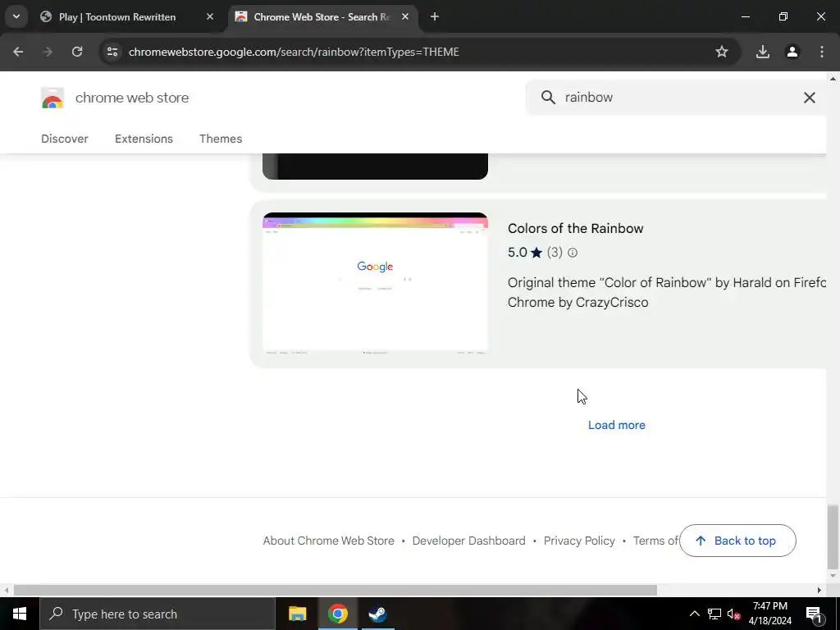The height and width of the screenshot is (630, 840).
Task: Click the chrome web store title text
Action: coord(132,98)
